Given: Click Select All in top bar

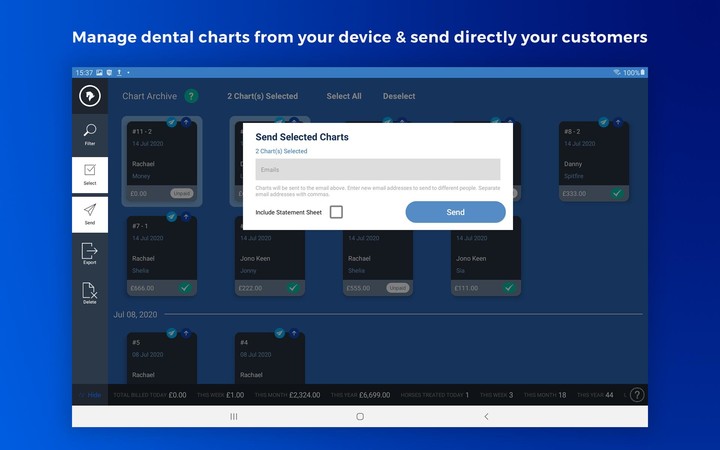Looking at the screenshot, I should (x=344, y=96).
